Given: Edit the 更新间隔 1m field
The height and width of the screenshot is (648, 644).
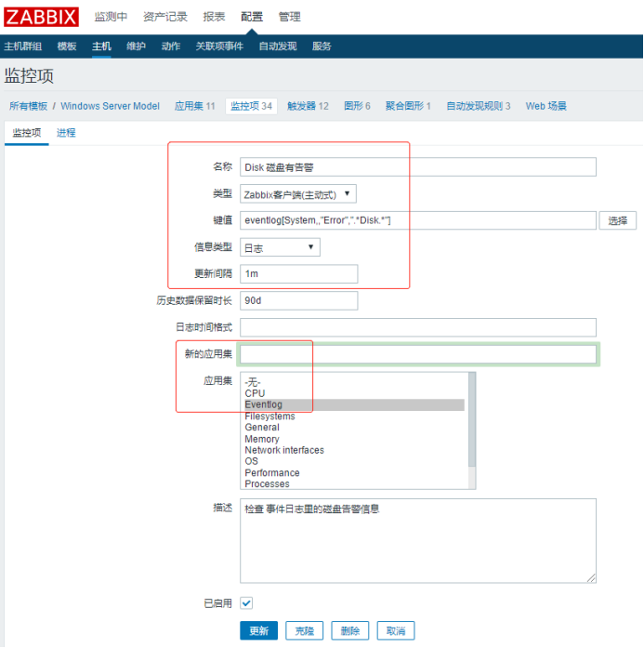Looking at the screenshot, I should [298, 273].
